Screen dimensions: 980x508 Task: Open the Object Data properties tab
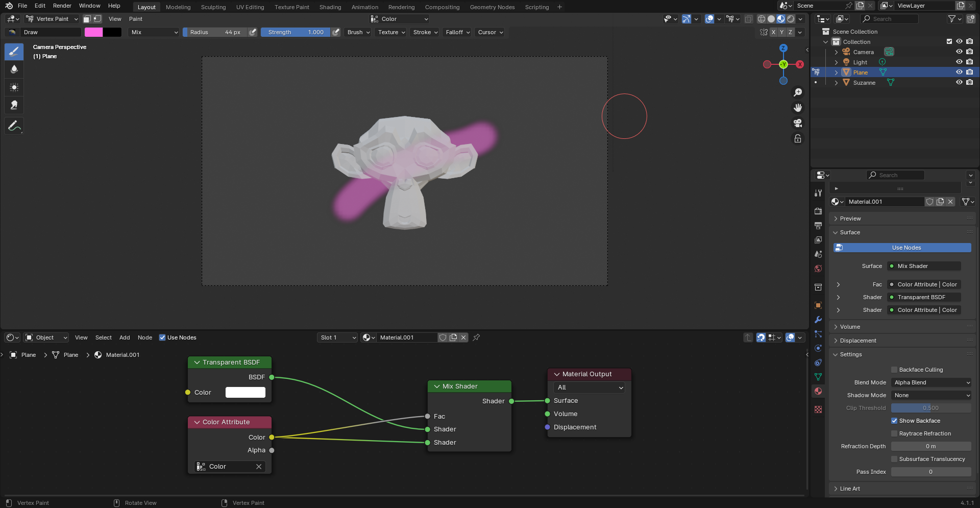818,377
